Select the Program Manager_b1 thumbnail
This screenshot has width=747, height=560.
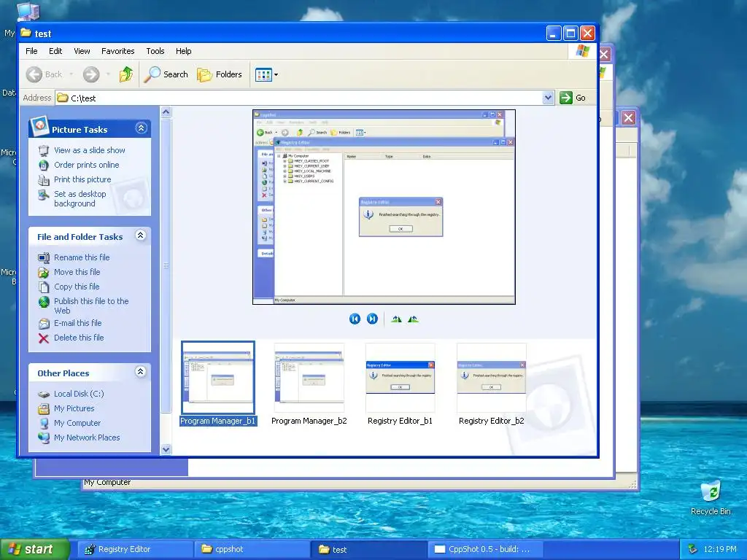pos(218,384)
